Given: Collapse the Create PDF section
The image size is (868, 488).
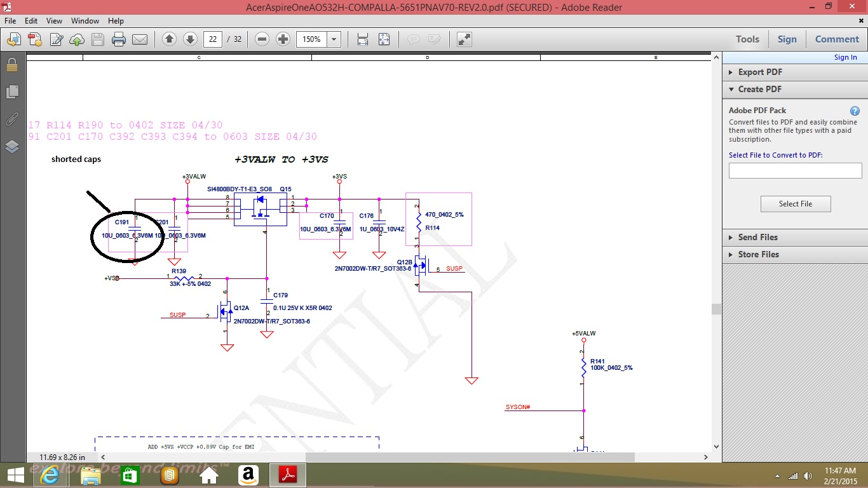Looking at the screenshot, I should (759, 89).
